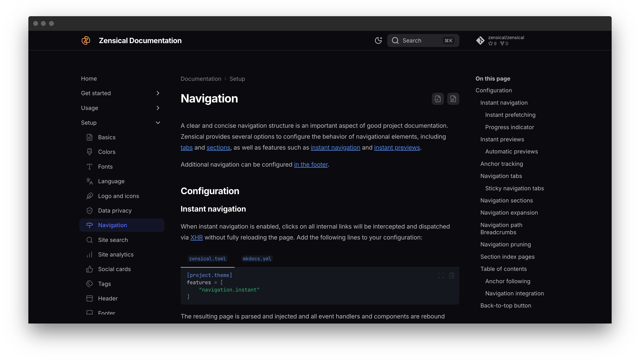Image resolution: width=640 pixels, height=364 pixels.
Task: Follow the "instant previews" link
Action: point(397,148)
